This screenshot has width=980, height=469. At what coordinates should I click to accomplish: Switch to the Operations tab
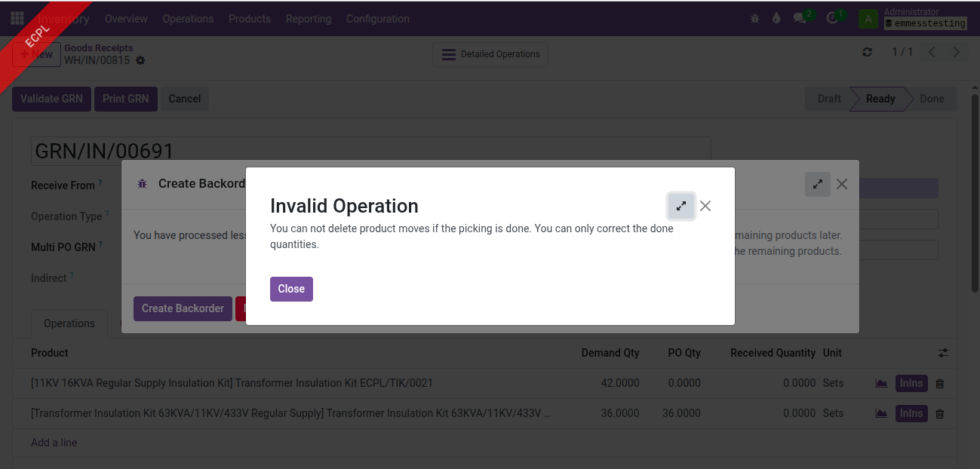tap(69, 323)
